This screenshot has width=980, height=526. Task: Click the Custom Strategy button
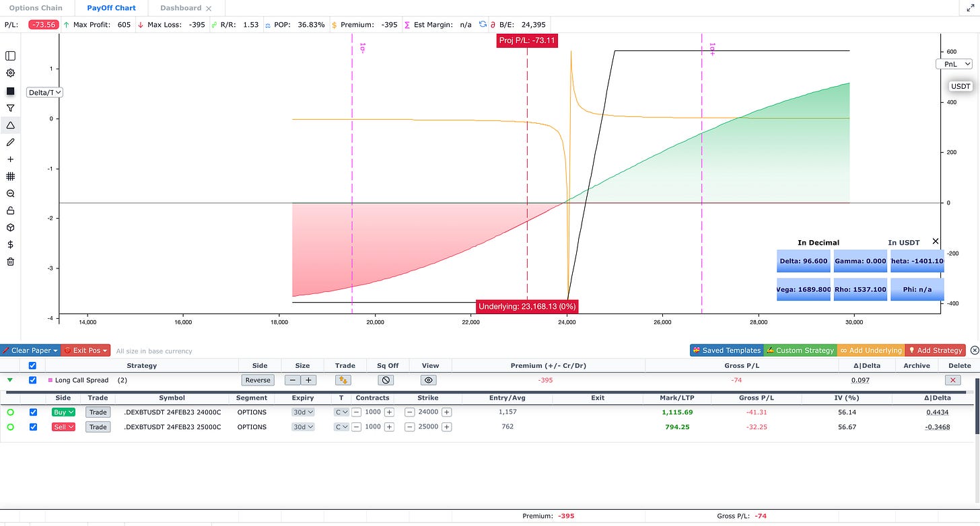click(x=800, y=350)
